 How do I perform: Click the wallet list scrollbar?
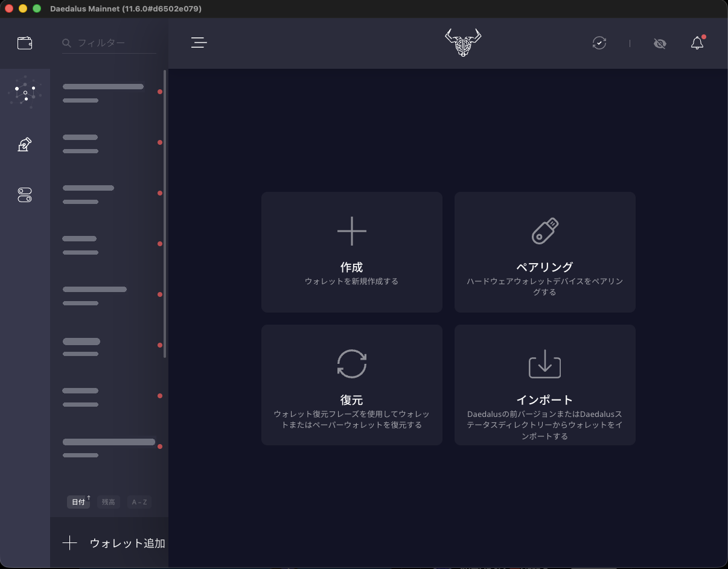165,214
